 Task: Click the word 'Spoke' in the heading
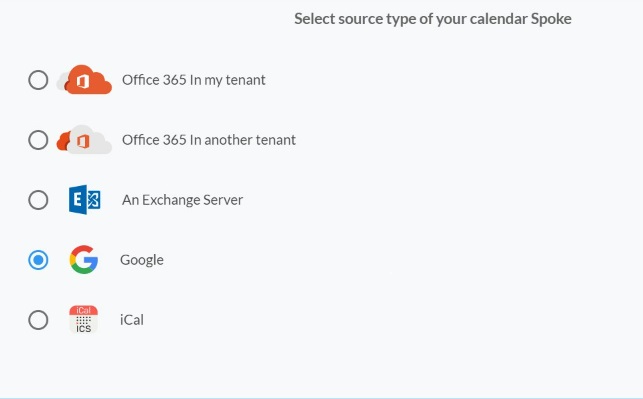551,19
